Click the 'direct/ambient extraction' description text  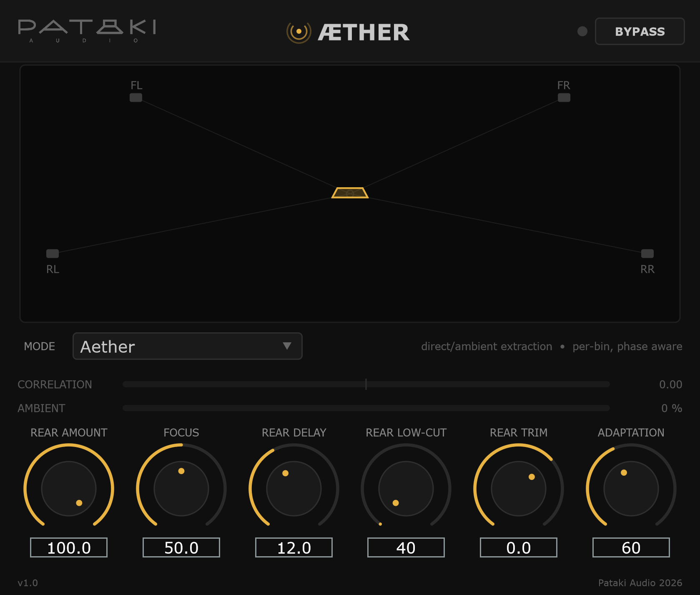coord(487,346)
